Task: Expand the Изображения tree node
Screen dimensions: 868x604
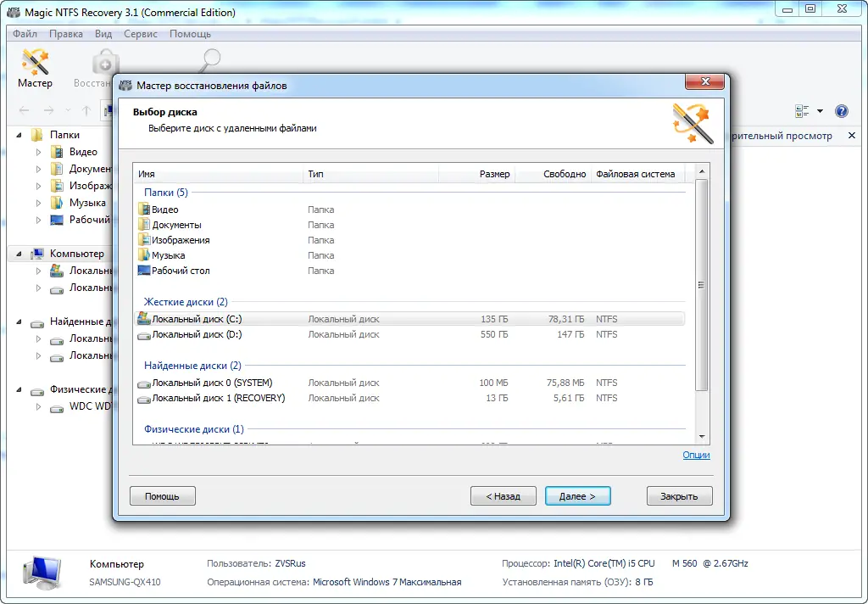Action: (38, 186)
